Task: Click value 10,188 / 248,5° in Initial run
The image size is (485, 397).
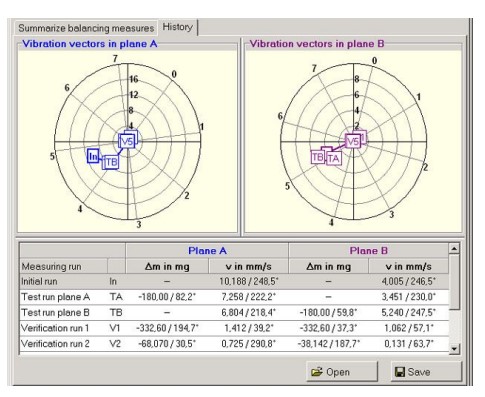Action: 249,281
